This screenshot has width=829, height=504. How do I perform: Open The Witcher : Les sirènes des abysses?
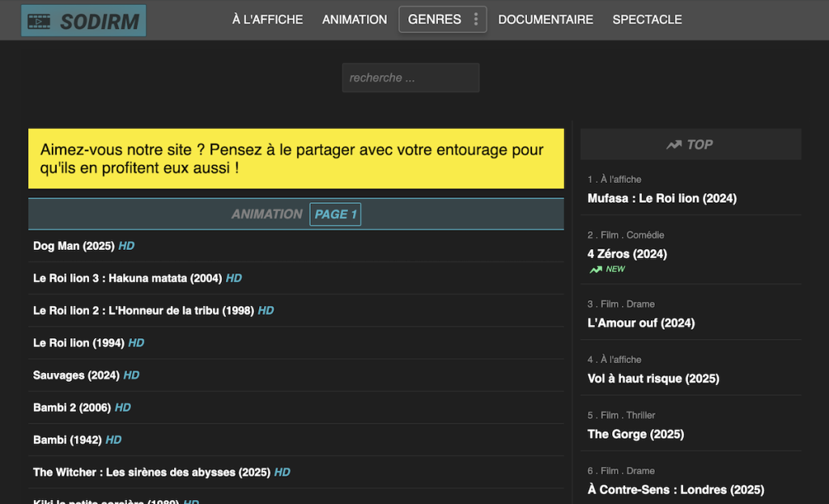click(x=151, y=472)
